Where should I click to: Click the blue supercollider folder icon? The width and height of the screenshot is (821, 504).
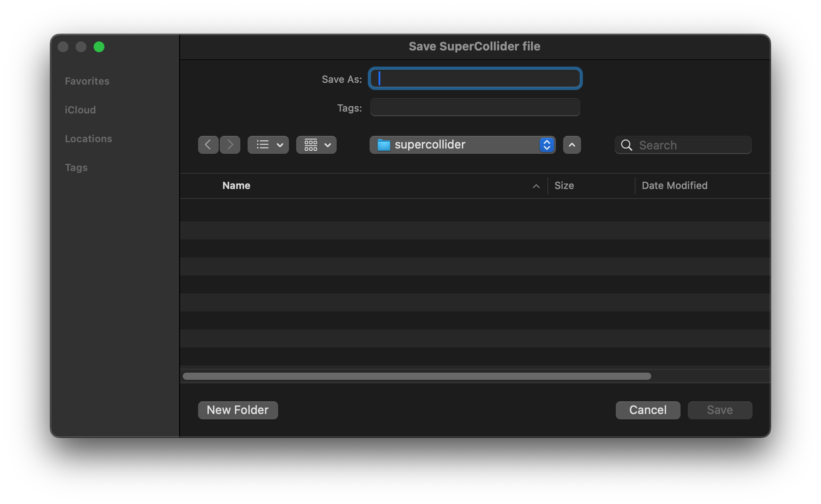(x=383, y=145)
